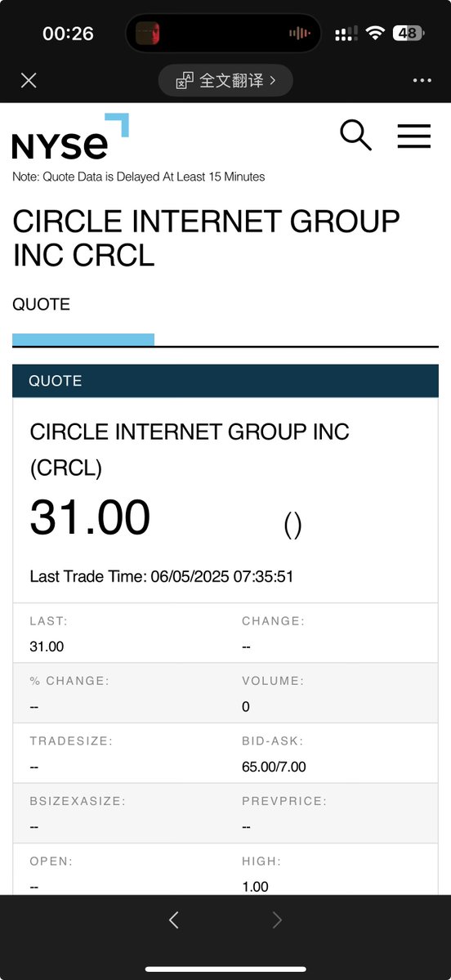Select the large 31.00 price figure
The width and height of the screenshot is (451, 980).
pos(90,517)
